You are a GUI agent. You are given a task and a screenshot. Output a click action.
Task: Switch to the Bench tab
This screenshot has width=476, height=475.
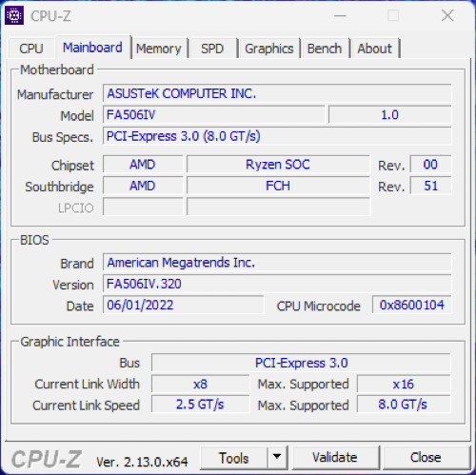pos(325,49)
